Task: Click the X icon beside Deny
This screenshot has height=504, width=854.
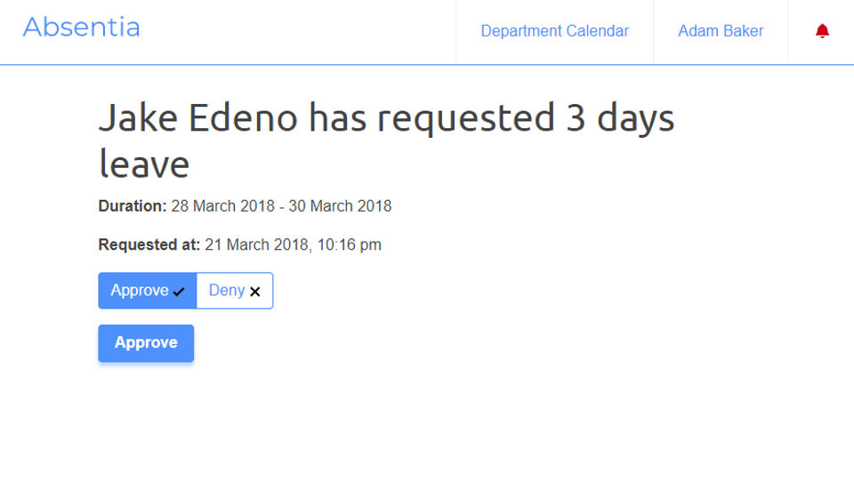Action: 255,292
